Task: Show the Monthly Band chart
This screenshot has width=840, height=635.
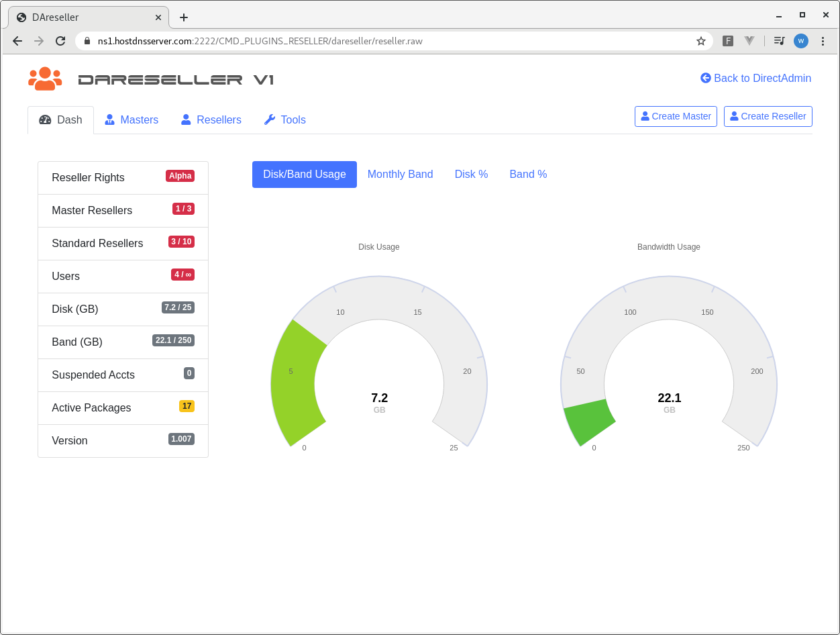Action: coord(400,175)
